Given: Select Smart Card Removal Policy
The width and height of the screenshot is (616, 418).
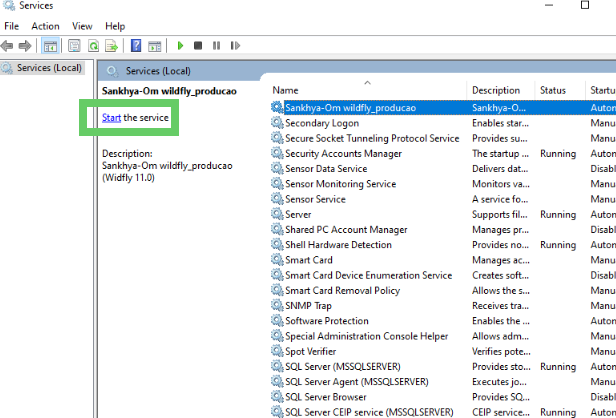Looking at the screenshot, I should (343, 290).
